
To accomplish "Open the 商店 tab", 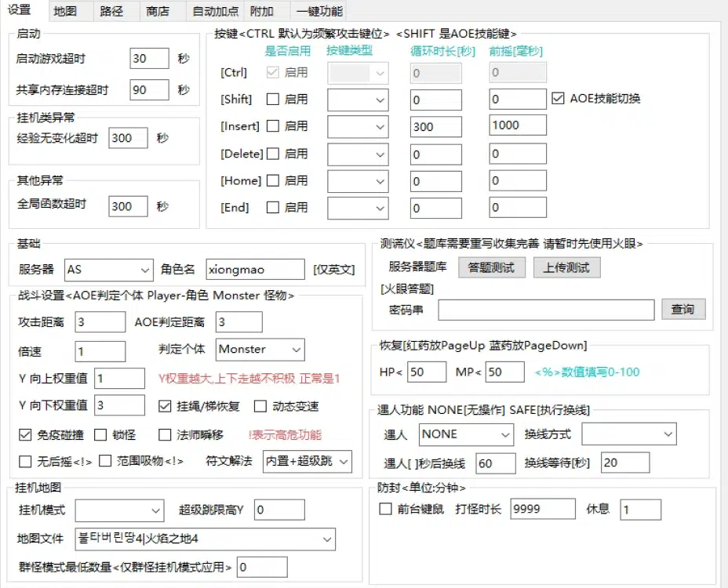I will [x=157, y=12].
